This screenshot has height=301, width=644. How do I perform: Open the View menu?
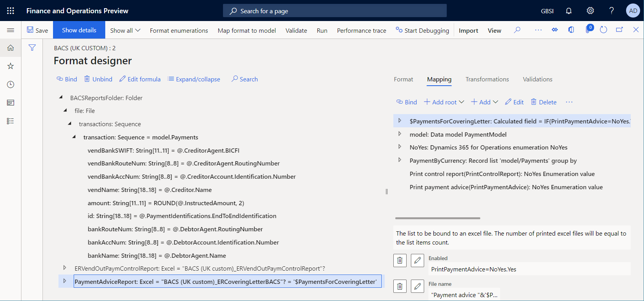pos(495,30)
